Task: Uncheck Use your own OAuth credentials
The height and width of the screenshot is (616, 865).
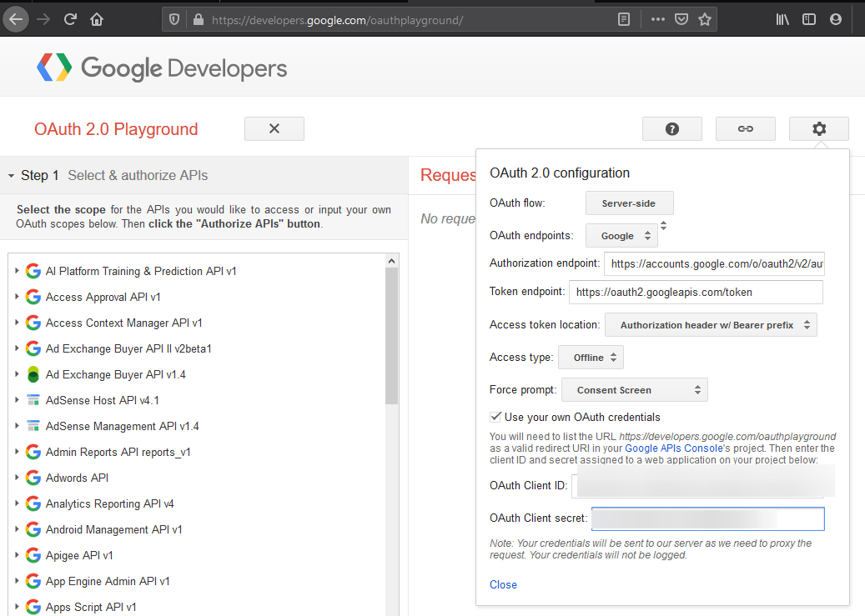Action: (x=495, y=417)
